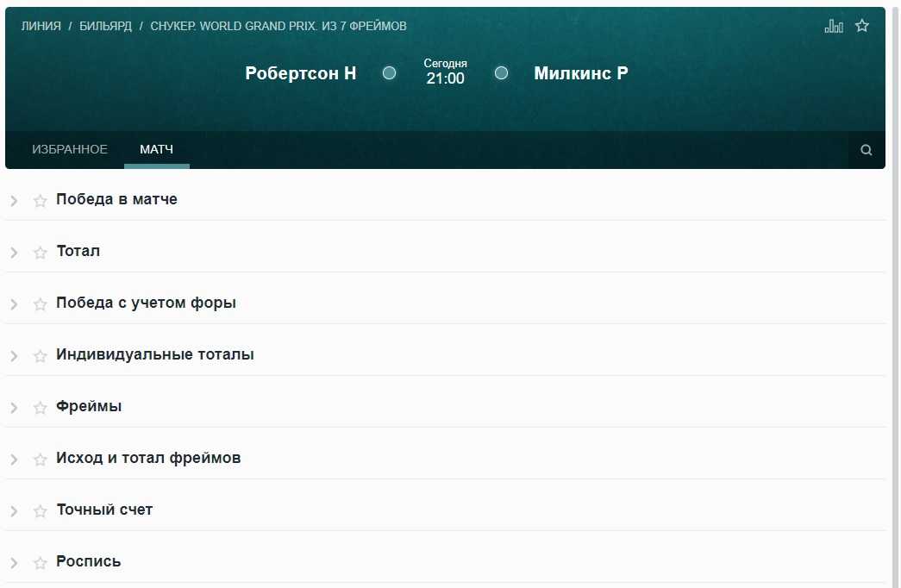This screenshot has width=901, height=588.
Task: Switch to the Избранное tab
Action: 70,149
